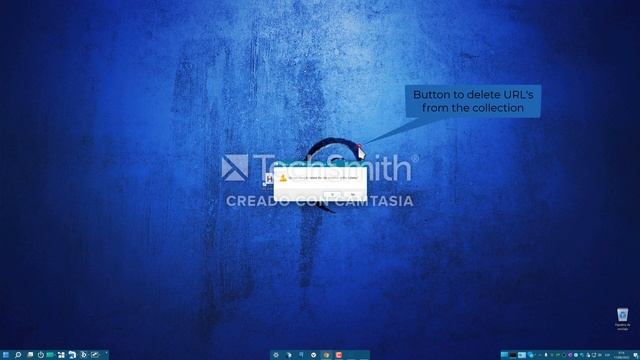Open the gear settings icon in the center dock
640x360 pixels.
coord(276,355)
